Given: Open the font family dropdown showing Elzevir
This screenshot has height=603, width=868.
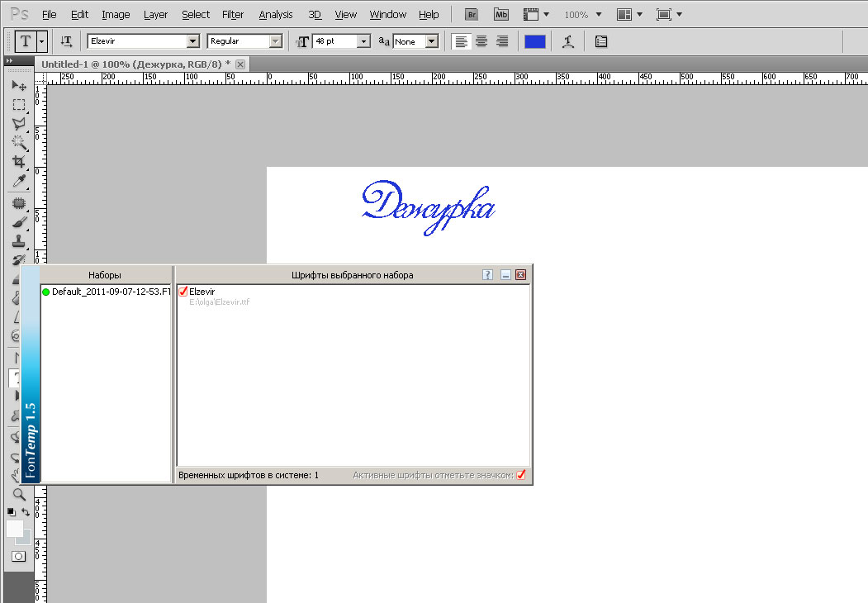Looking at the screenshot, I should tap(193, 41).
